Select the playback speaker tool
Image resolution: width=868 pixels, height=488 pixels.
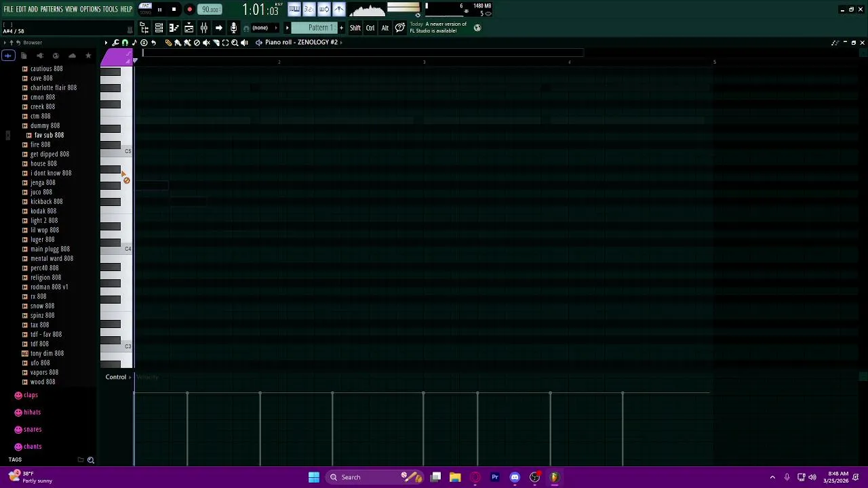(x=244, y=42)
